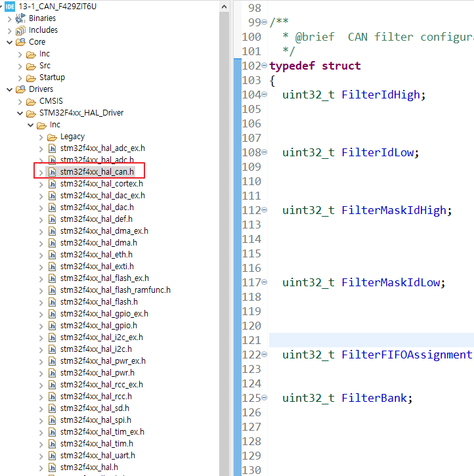
Task: Collapse the typedef struct at line 102
Action: pyautogui.click(x=265, y=66)
